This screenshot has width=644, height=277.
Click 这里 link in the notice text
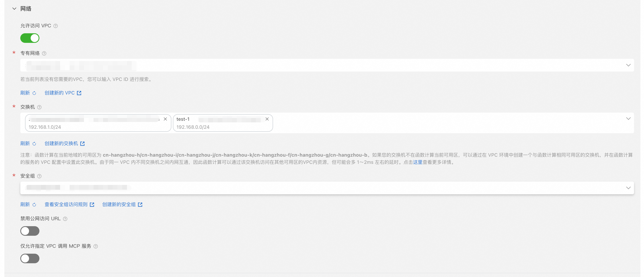pos(417,162)
